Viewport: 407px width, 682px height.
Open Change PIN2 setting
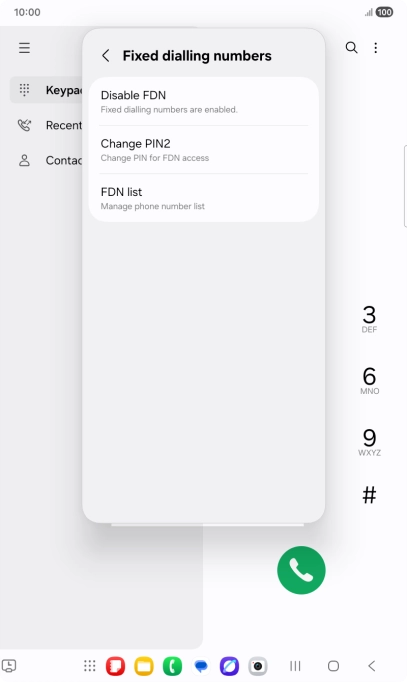tap(204, 150)
